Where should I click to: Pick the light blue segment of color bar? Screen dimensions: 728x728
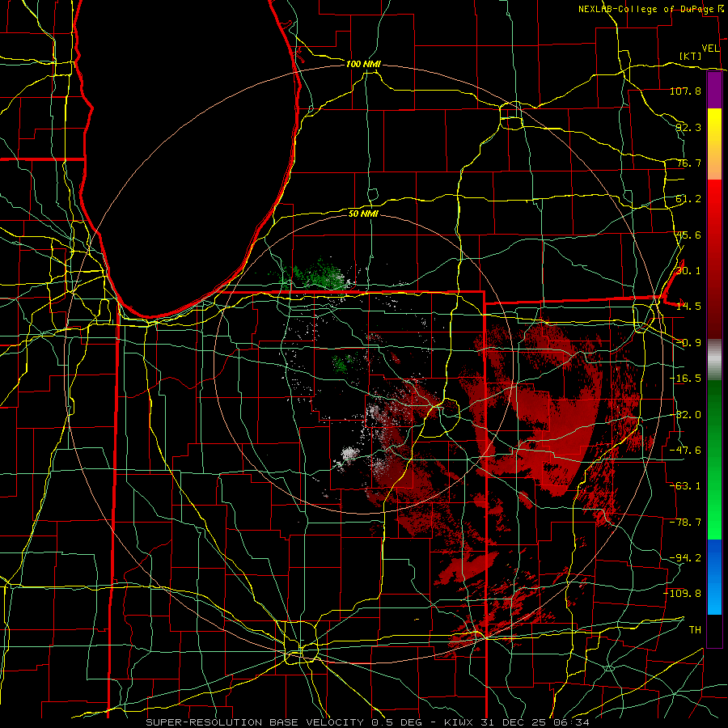pos(714,599)
